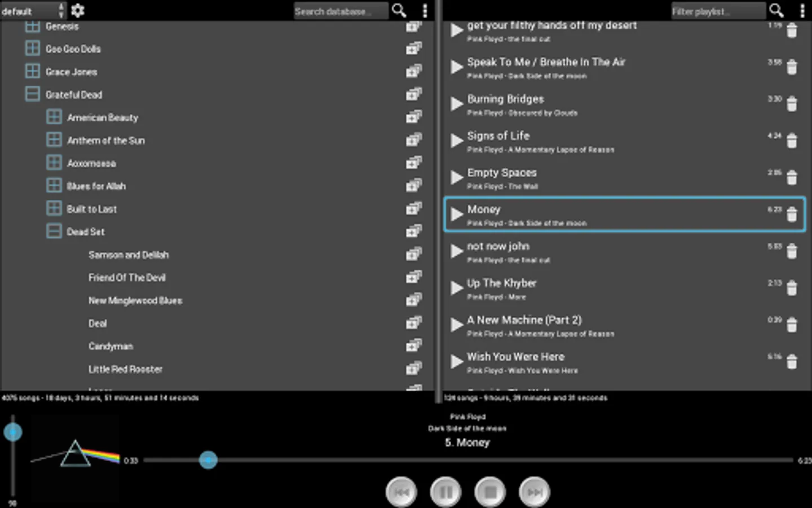Add Little Red Rooster to playlist
This screenshot has height=508, width=812.
point(414,369)
